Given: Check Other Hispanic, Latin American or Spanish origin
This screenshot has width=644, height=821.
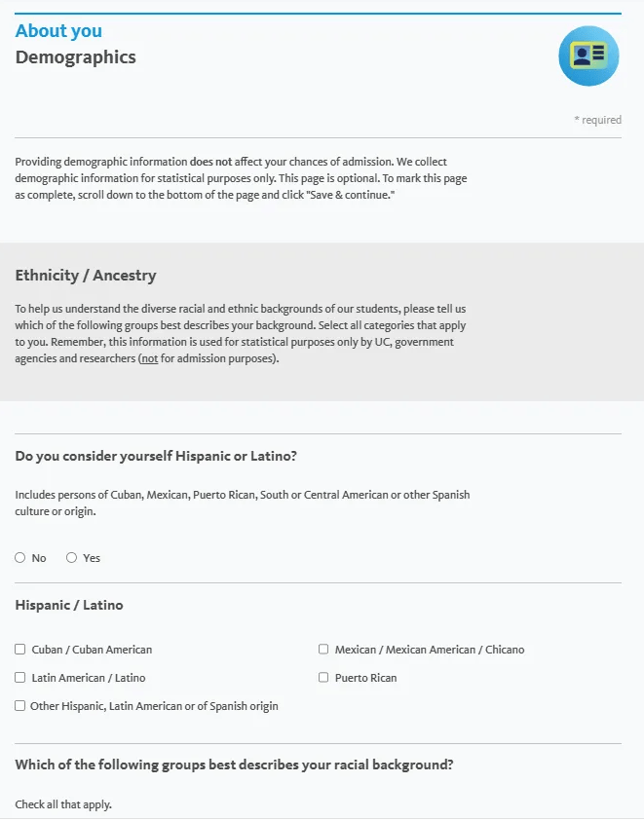Looking at the screenshot, I should pos(19,706).
